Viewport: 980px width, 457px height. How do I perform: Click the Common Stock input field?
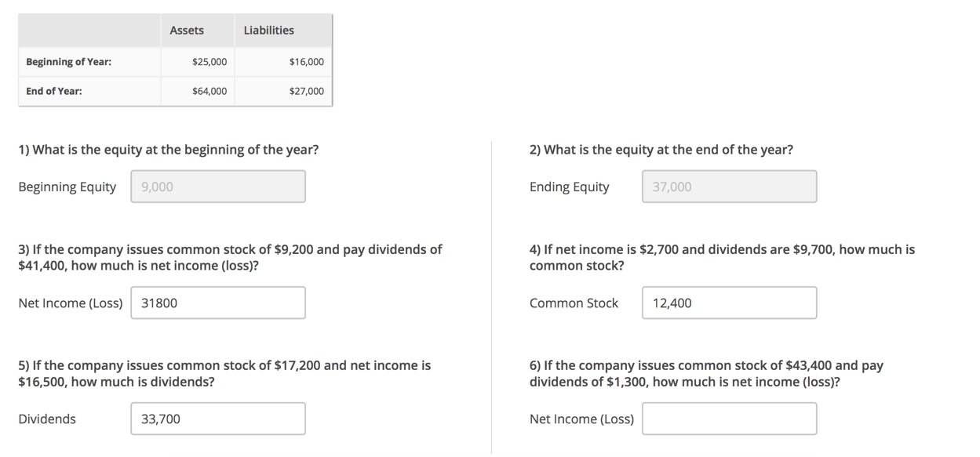coord(729,303)
